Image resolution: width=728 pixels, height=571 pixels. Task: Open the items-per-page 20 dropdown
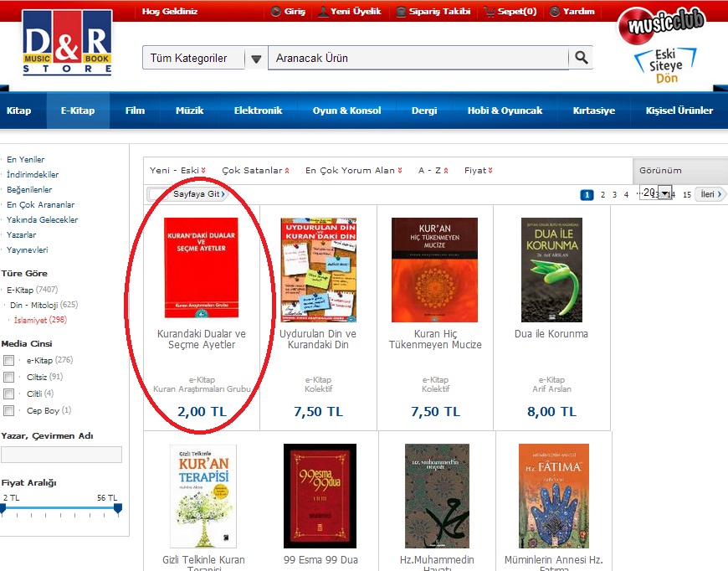(x=655, y=192)
